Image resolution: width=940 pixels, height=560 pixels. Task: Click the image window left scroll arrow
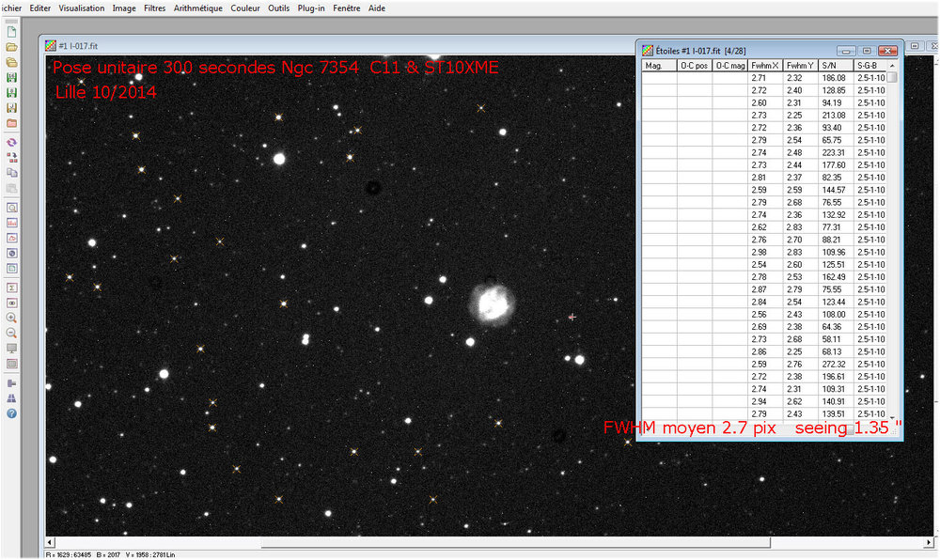(51, 543)
